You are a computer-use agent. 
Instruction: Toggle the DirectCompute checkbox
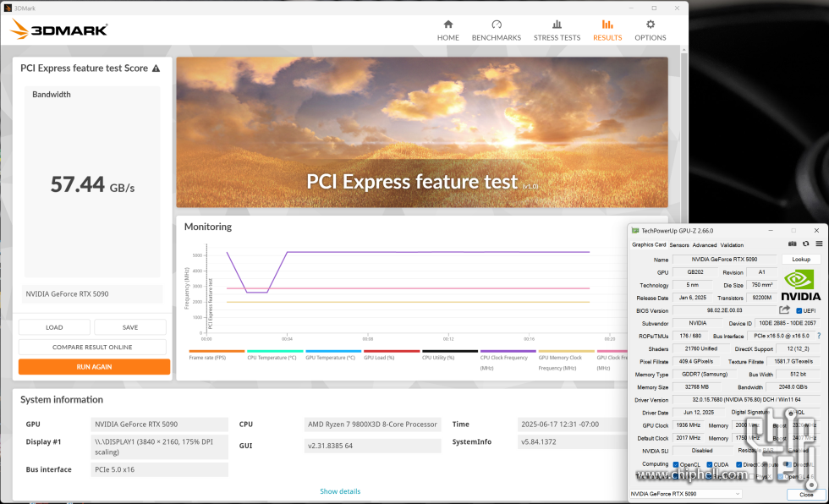point(739,465)
